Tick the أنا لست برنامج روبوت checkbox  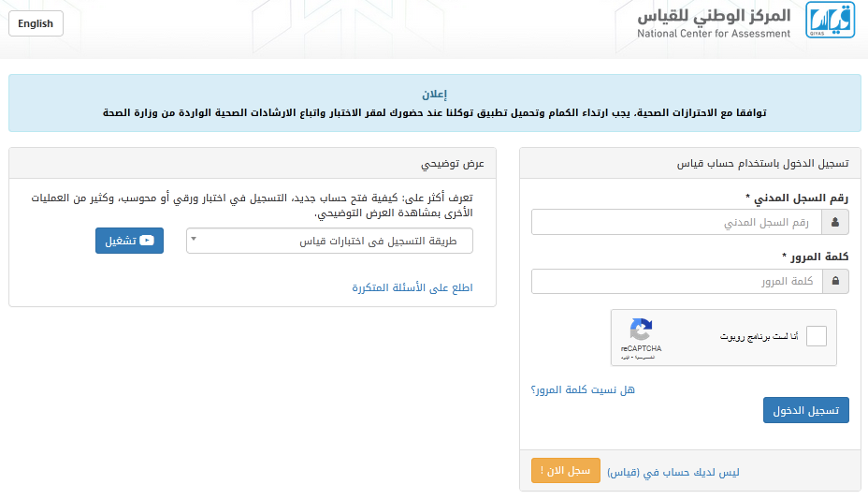coord(816,336)
